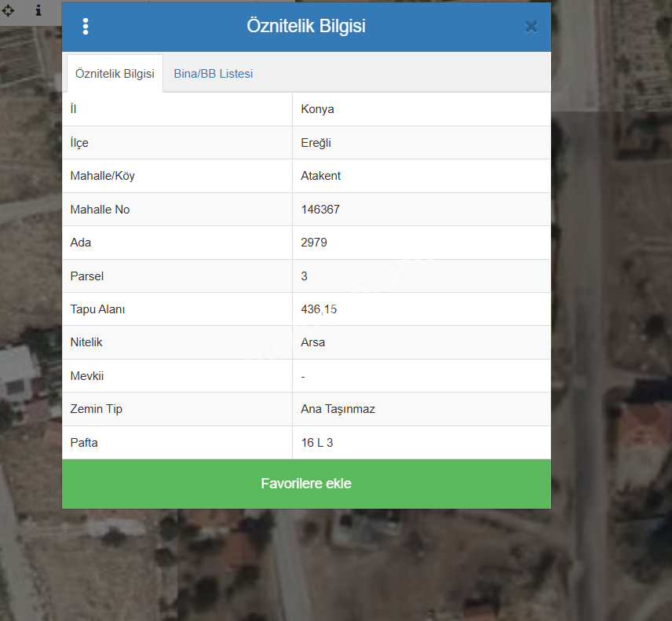Click the crosshair locate icon
The height and width of the screenshot is (621, 672).
click(x=9, y=11)
